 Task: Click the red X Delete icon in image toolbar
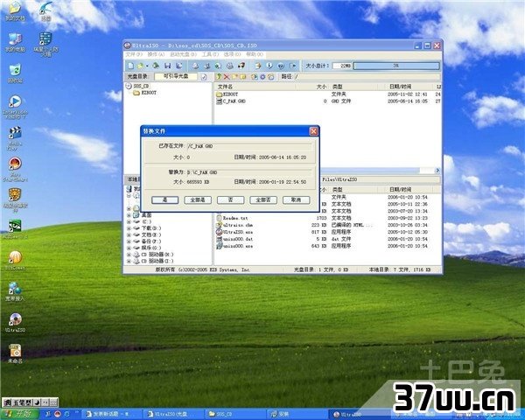click(x=227, y=77)
